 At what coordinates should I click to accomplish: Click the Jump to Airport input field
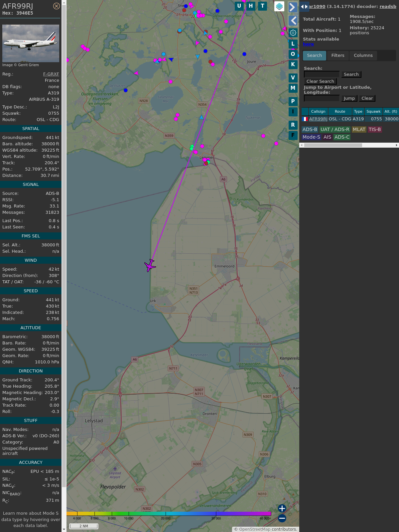point(322,98)
